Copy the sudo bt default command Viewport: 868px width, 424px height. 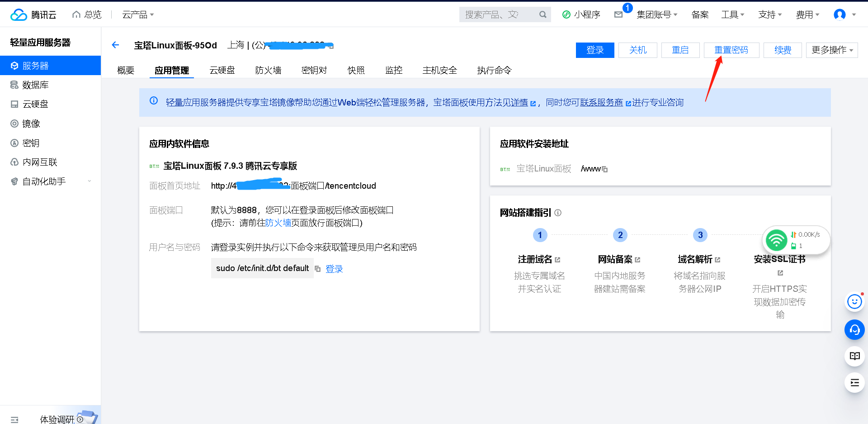[x=318, y=269]
